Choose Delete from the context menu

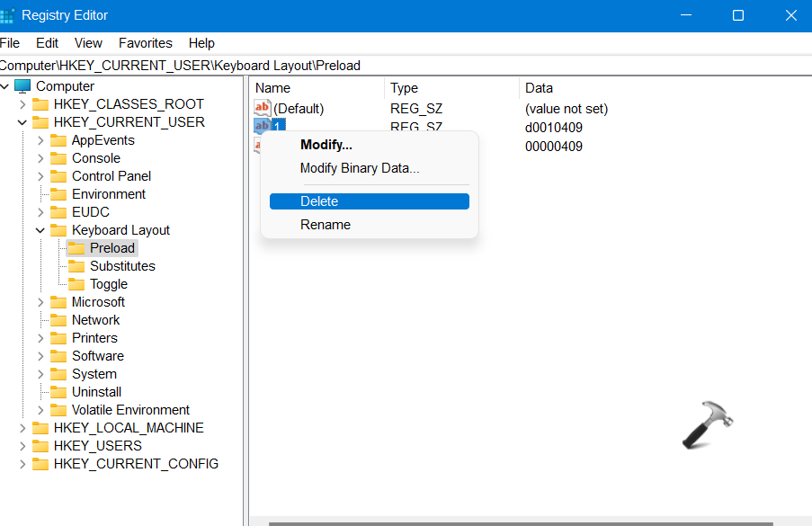(x=369, y=201)
